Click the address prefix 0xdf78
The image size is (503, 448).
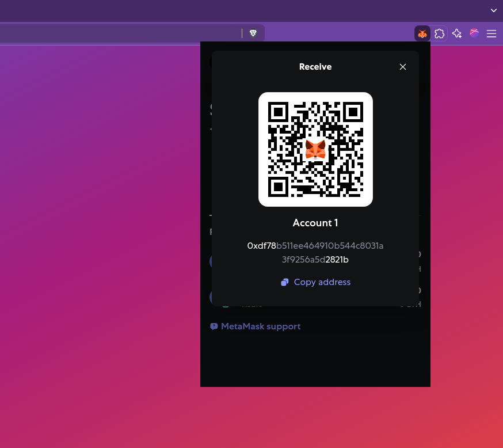[x=261, y=246]
